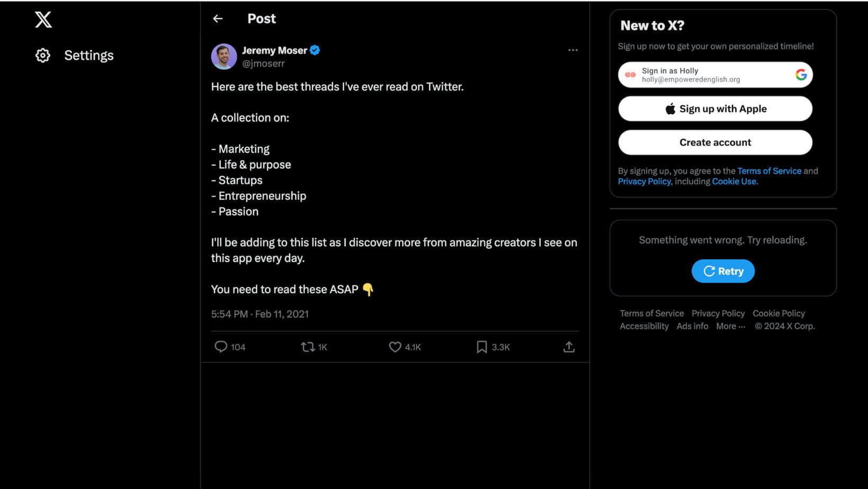Expand the More options in the footer

pos(730,326)
